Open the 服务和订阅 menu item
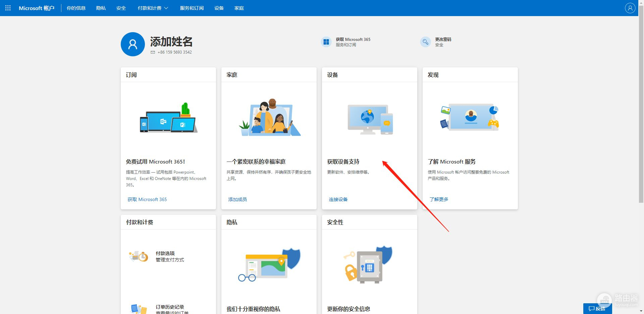 coord(192,8)
